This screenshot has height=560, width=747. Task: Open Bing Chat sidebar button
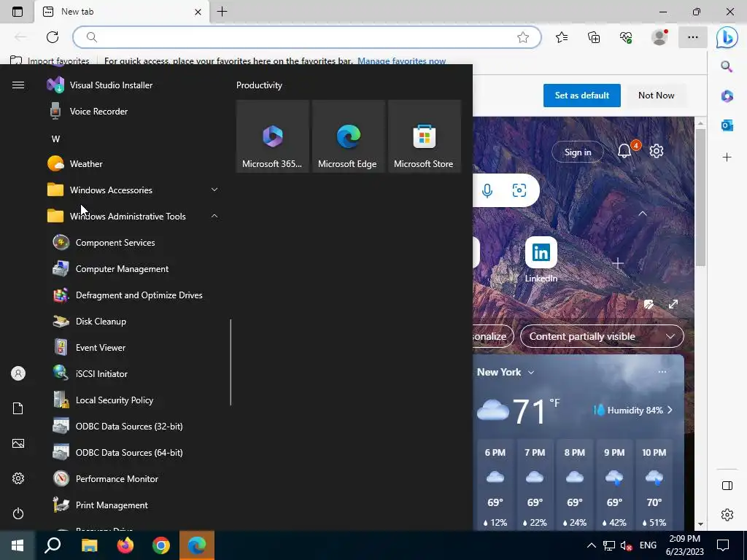727,37
